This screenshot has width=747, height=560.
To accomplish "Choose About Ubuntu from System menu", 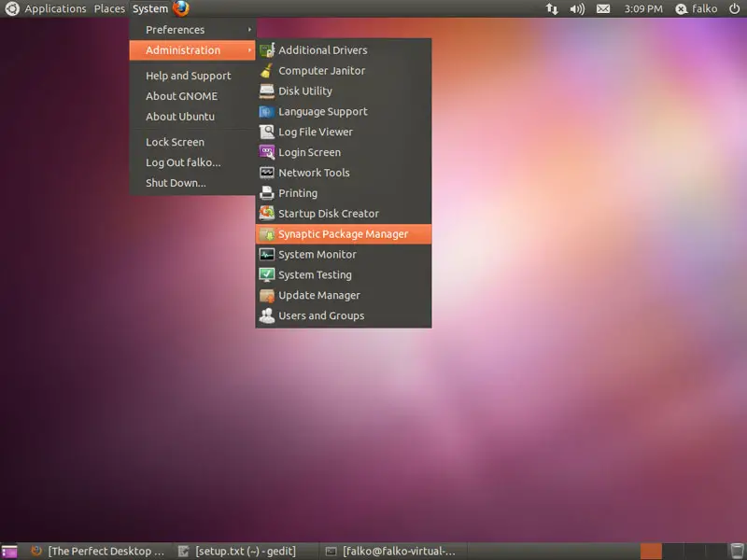I will (x=180, y=117).
